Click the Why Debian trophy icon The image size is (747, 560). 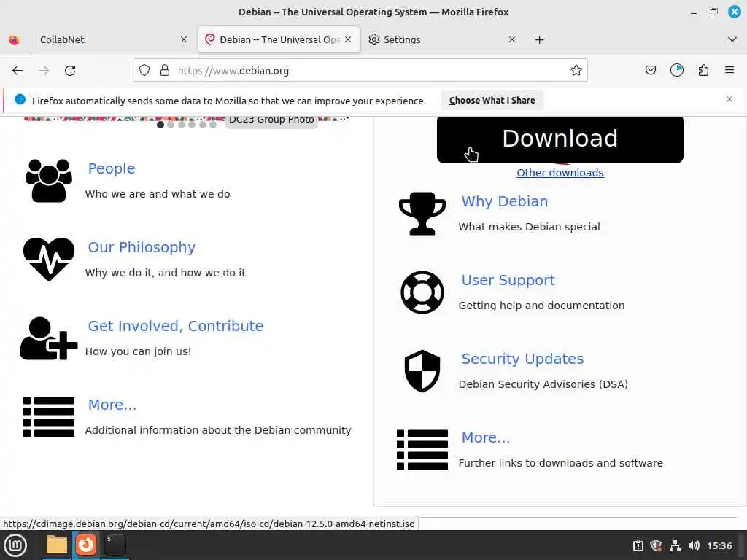[422, 214]
